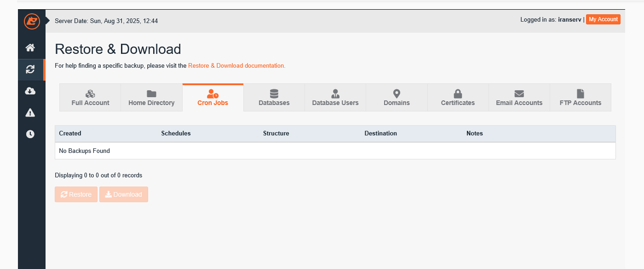Select the Restore refresh icon in sidebar
This screenshot has width=644, height=269.
click(30, 70)
